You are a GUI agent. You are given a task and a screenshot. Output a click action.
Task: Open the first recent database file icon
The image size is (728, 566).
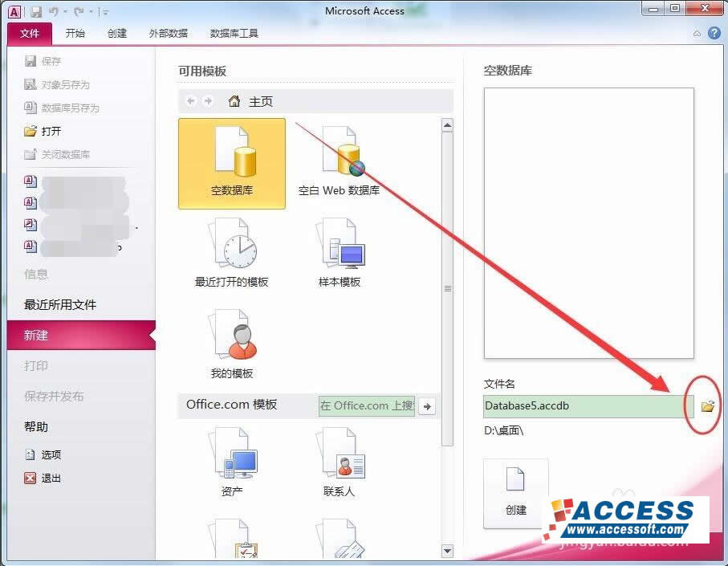31,181
